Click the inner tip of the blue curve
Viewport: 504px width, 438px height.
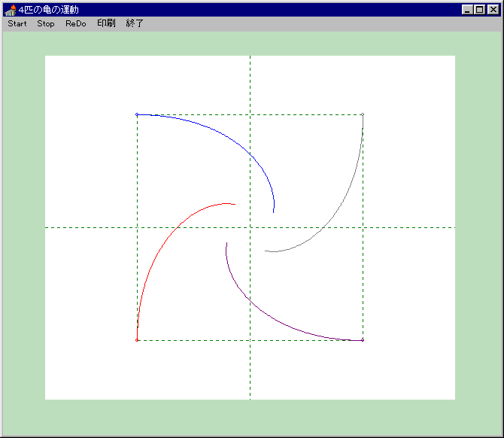273,212
